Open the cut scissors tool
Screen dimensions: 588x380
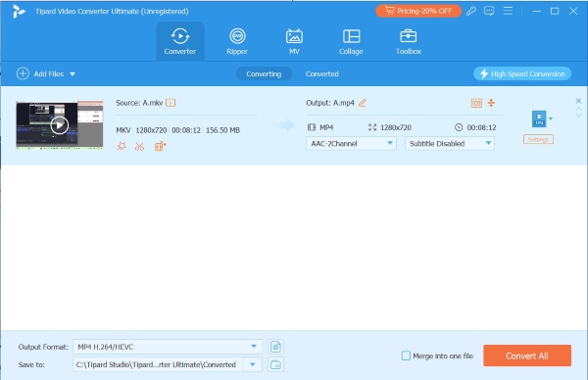point(139,146)
